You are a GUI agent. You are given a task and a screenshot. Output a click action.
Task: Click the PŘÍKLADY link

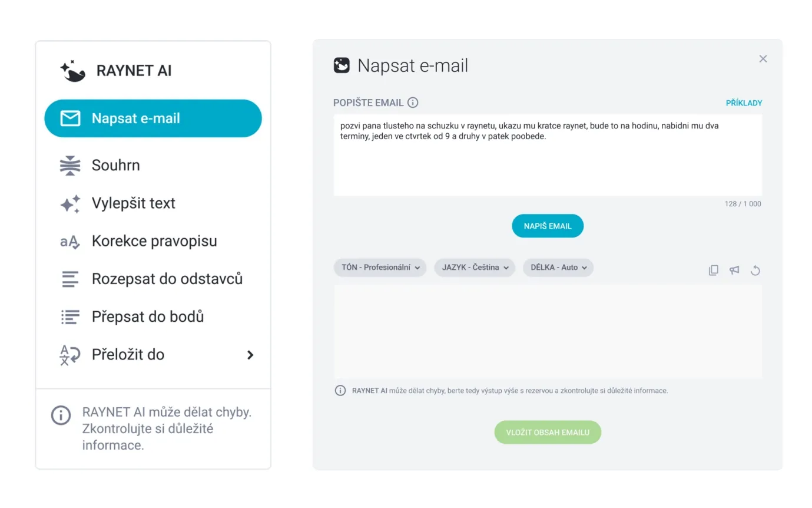tap(744, 103)
